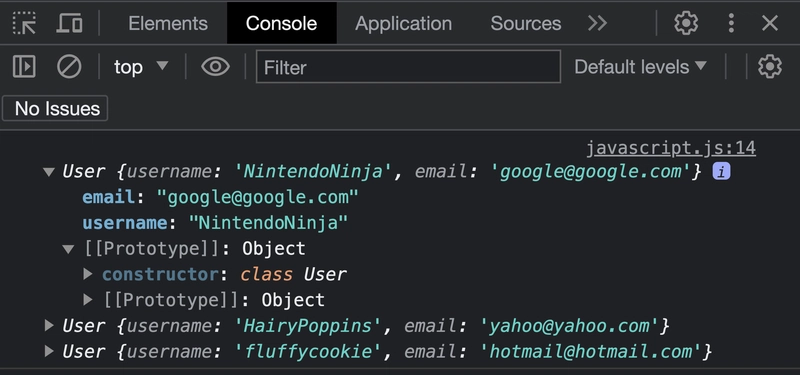Click the username property key label
This screenshot has height=375, width=800.
125,223
